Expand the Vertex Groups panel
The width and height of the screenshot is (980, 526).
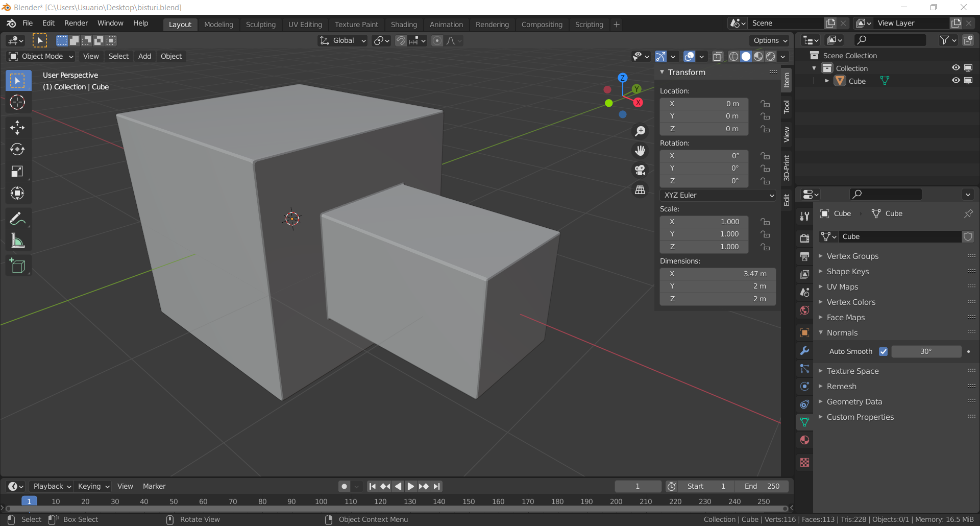click(x=852, y=256)
